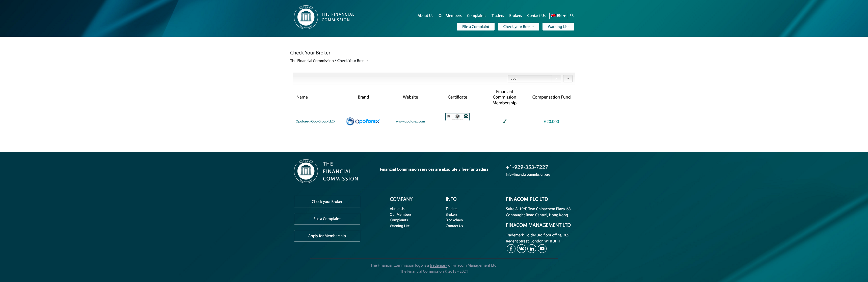Click the header Check your Broker button
Viewport: 868px width, 282px height.
(518, 26)
